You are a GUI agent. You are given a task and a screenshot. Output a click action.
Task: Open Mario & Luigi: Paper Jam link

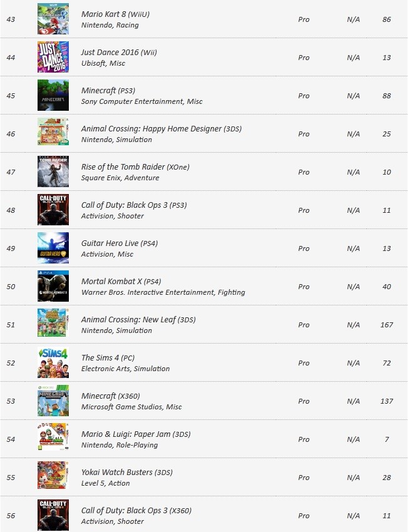136,434
